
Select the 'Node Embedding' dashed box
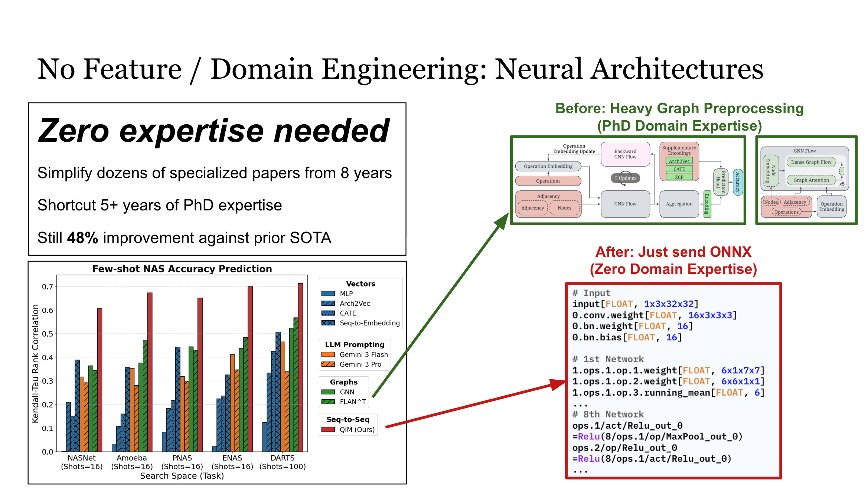[x=770, y=171]
